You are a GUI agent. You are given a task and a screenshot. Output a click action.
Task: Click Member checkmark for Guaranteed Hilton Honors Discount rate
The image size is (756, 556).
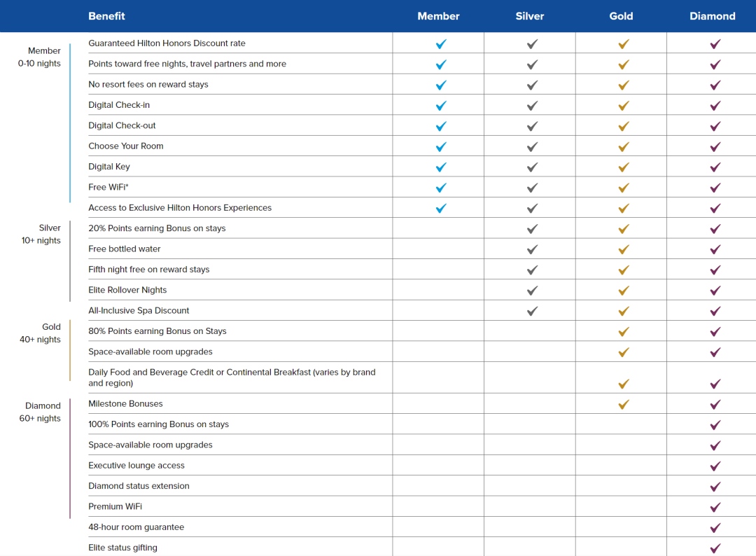pos(441,44)
